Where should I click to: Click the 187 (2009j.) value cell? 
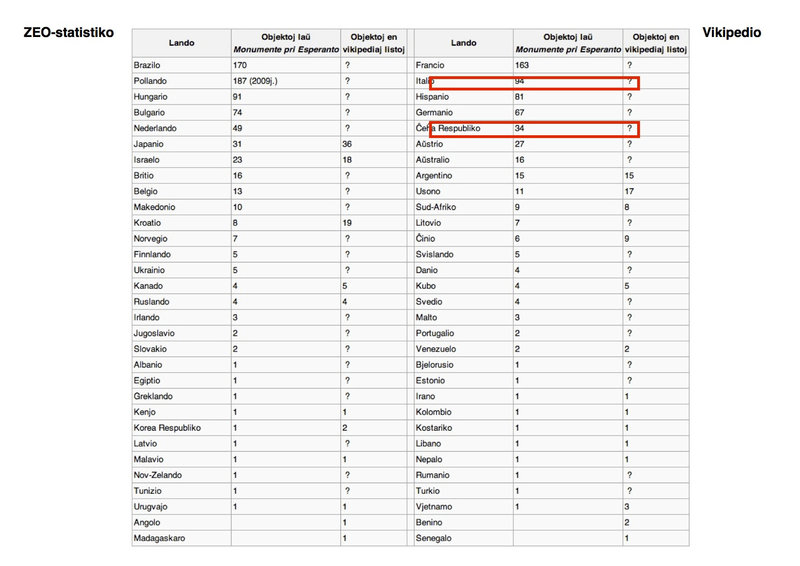(x=286, y=81)
